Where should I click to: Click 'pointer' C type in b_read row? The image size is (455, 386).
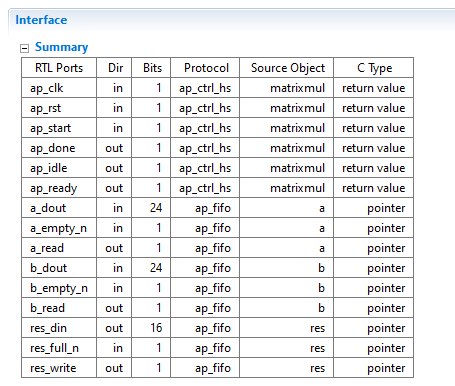pos(386,308)
